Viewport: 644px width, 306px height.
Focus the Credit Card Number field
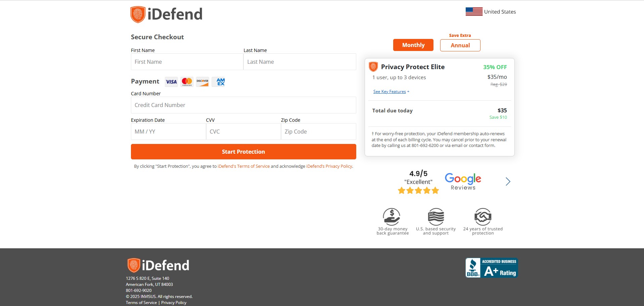(x=243, y=105)
